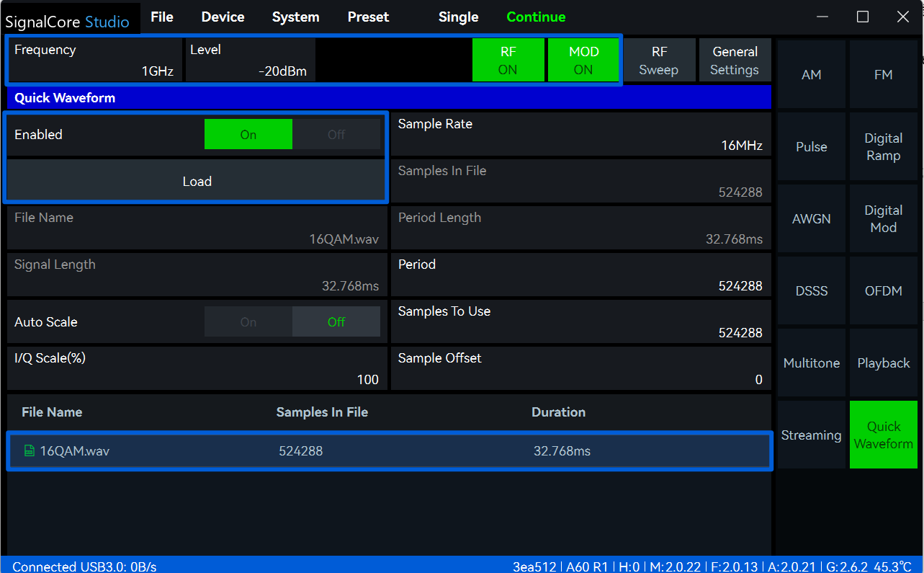Maximize the SignalCore Studio window
This screenshot has height=573, width=924.
[862, 17]
